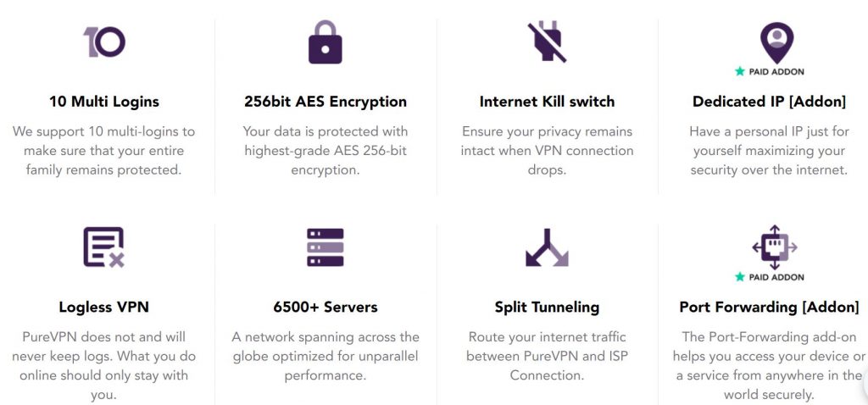Select the Logless VPN heading

click(104, 307)
